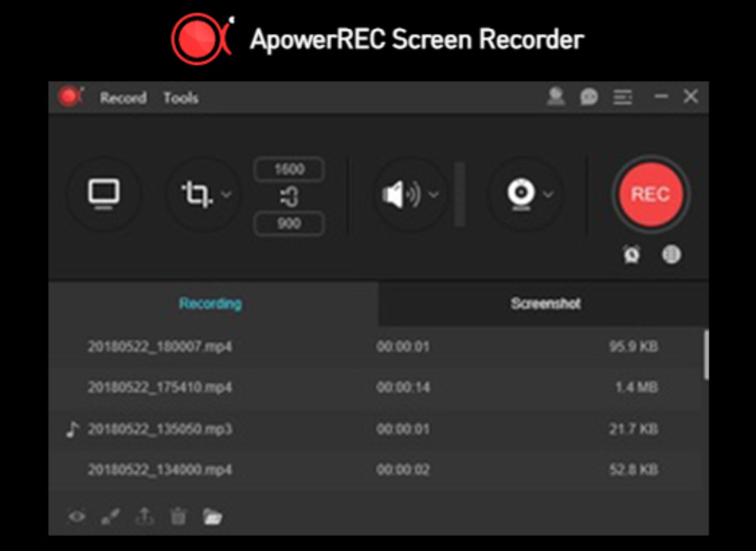This screenshot has width=756, height=551.
Task: Click the recordings list scrollbar
Action: click(x=706, y=355)
